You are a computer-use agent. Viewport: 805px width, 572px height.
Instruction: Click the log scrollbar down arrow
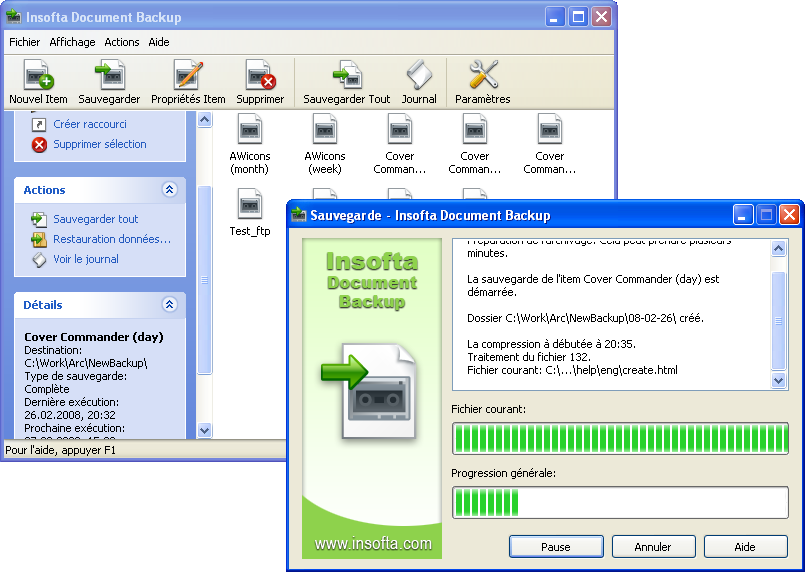778,380
